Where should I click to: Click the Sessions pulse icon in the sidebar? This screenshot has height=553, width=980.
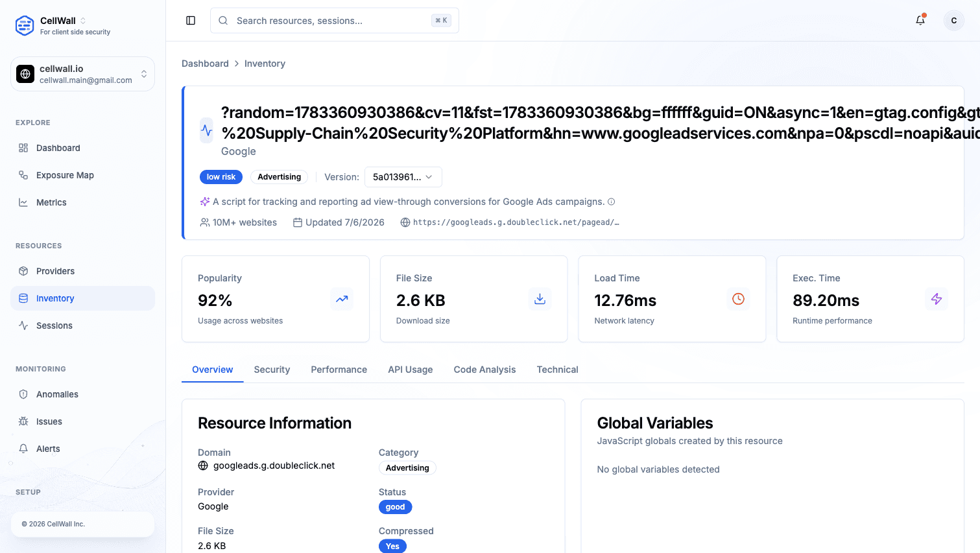(x=23, y=325)
